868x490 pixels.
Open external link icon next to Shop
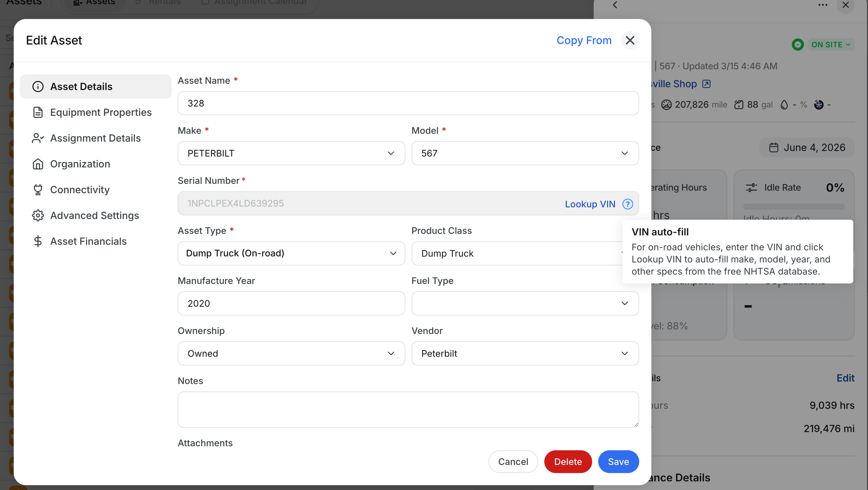(706, 84)
